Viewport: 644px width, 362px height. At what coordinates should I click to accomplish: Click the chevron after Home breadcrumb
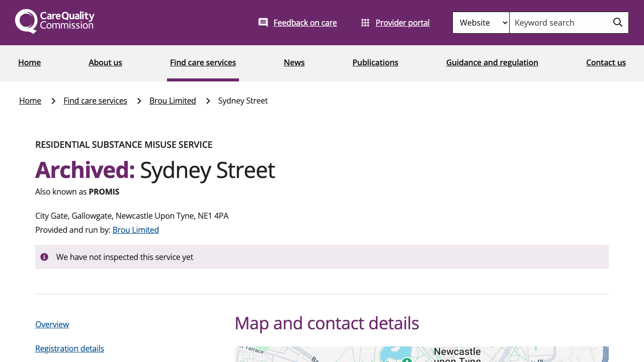53,101
